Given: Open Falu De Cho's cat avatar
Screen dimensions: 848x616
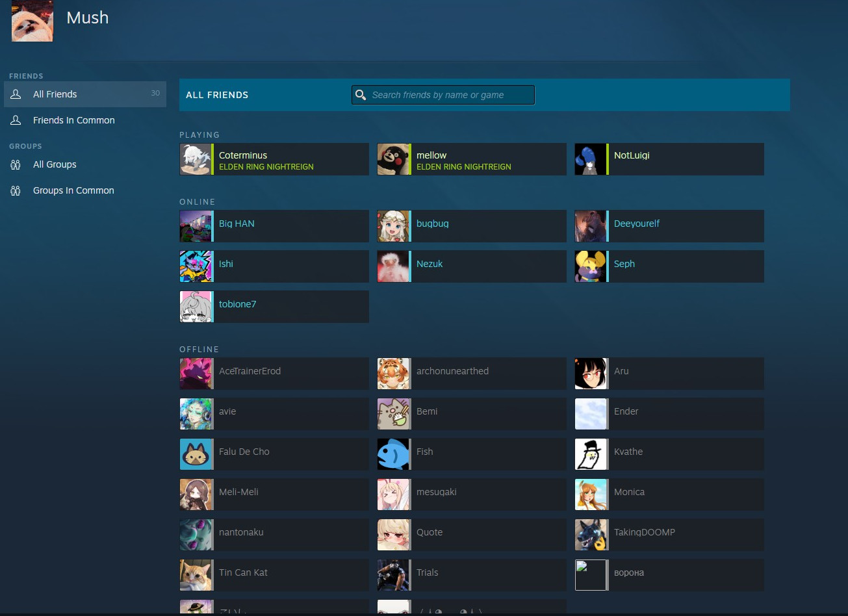Looking at the screenshot, I should (196, 454).
